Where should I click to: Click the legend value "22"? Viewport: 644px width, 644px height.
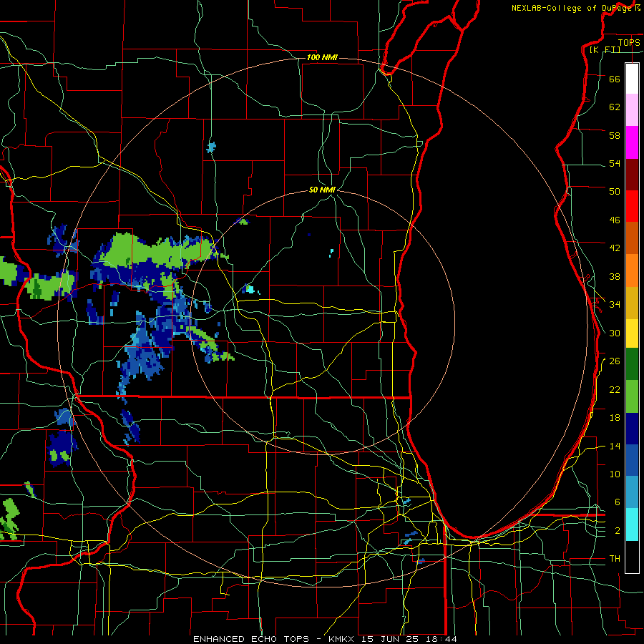(615, 389)
